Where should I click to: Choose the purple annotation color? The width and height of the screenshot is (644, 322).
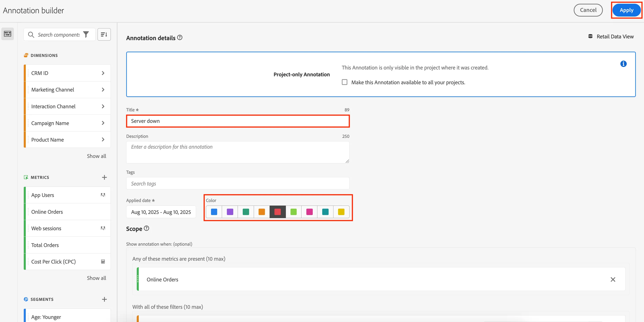230,212
